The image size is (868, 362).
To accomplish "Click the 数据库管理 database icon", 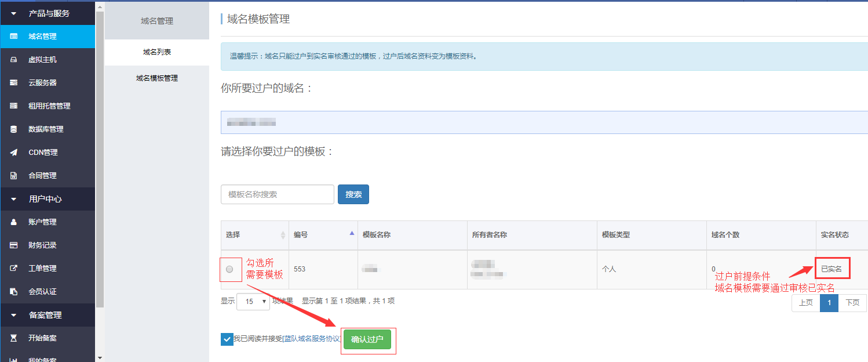I will click(x=13, y=129).
